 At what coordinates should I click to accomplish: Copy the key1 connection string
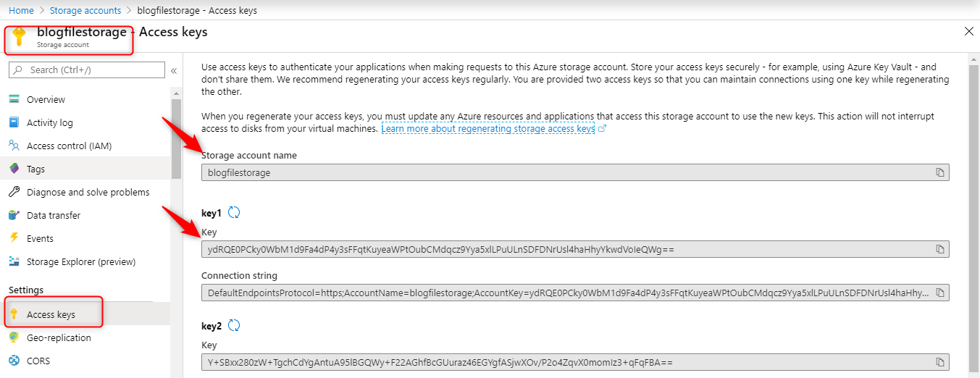pos(939,293)
